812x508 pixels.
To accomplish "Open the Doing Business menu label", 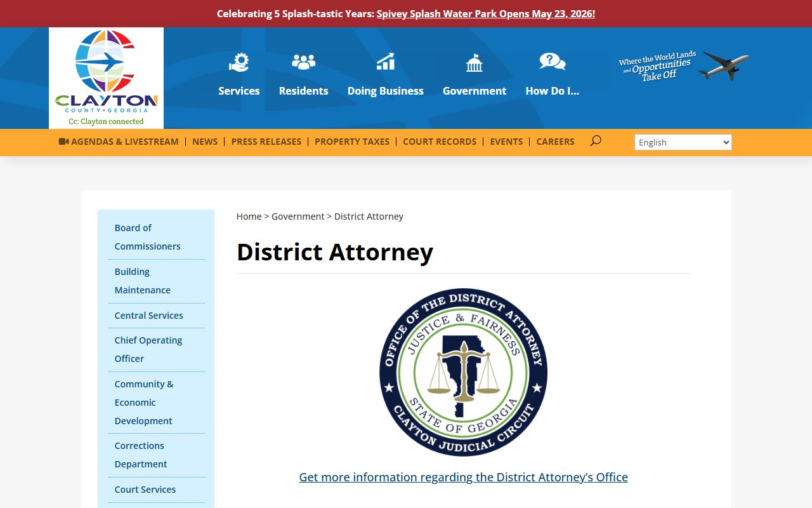I will click(x=386, y=91).
